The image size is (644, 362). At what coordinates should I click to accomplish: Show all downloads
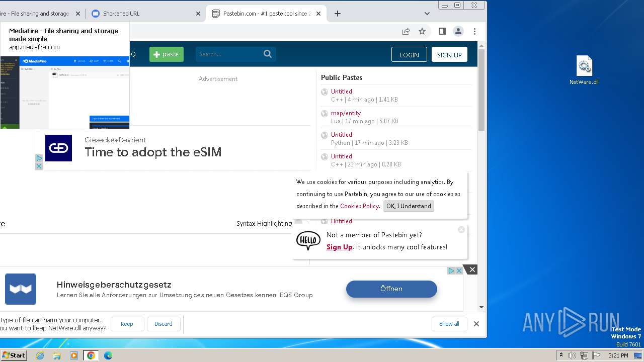(449, 324)
